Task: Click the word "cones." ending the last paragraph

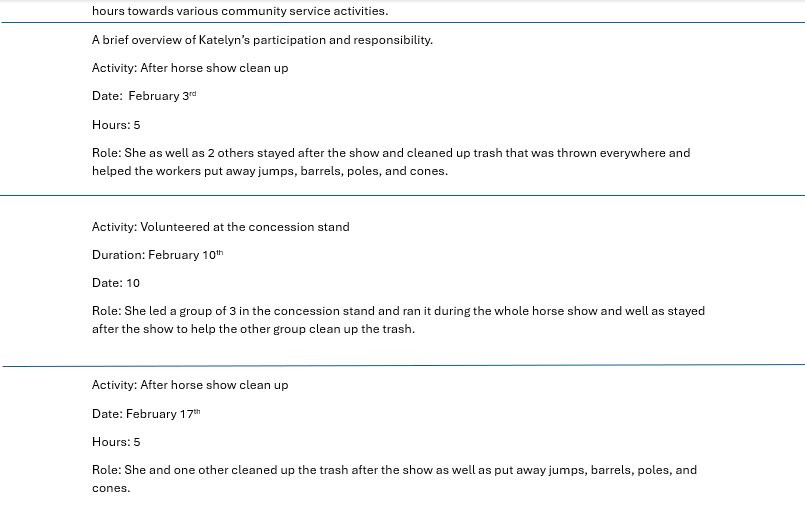Action: point(111,488)
